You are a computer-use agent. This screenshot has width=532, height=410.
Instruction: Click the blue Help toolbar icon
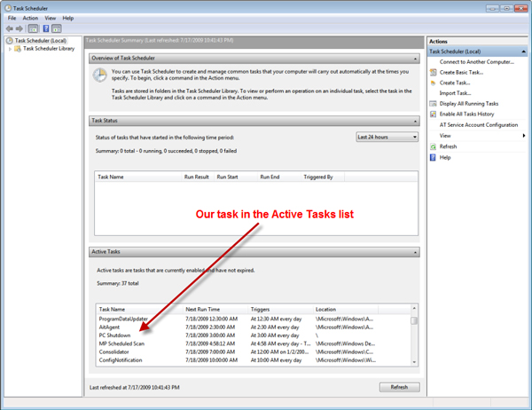coord(46,28)
